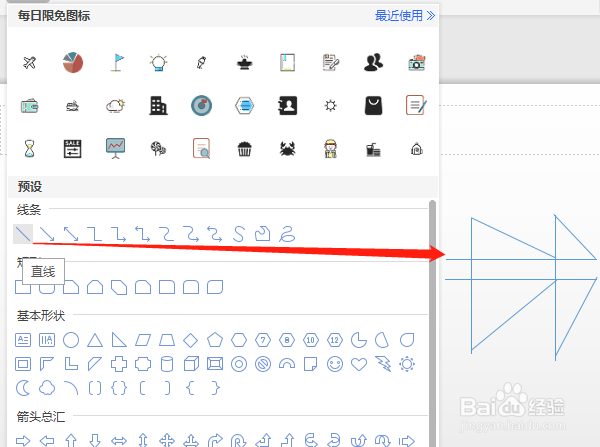Insert the hourglass icon

pos(29,149)
